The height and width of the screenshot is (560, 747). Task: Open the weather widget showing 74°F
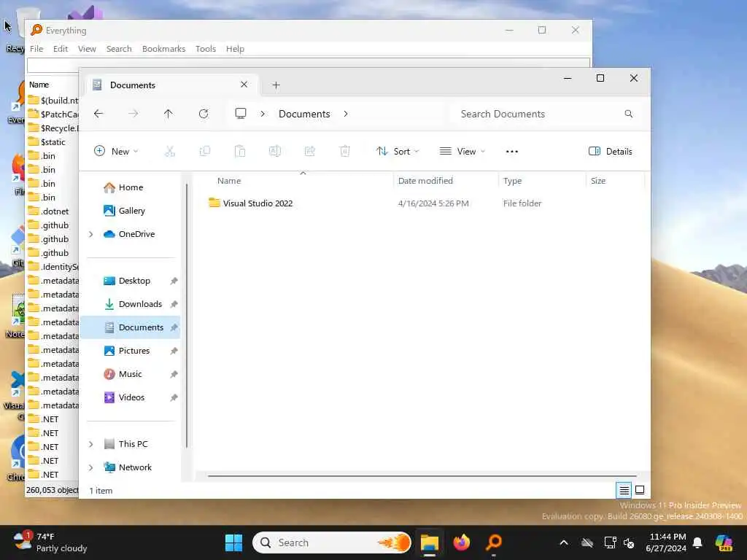50,542
